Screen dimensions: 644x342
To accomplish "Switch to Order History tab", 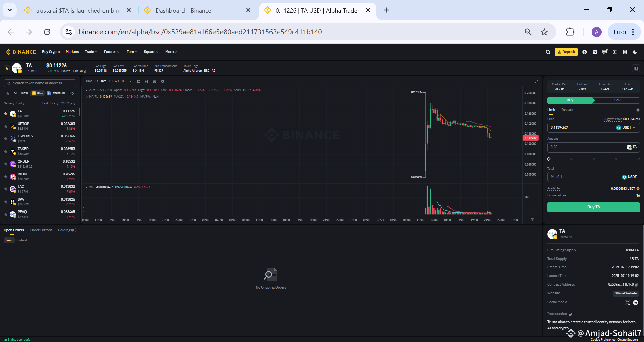I will coord(41,230).
